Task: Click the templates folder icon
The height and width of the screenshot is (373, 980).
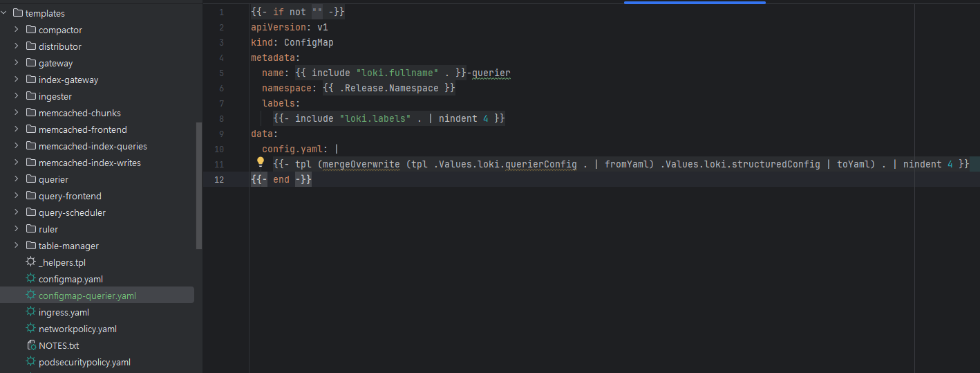Action: 18,13
